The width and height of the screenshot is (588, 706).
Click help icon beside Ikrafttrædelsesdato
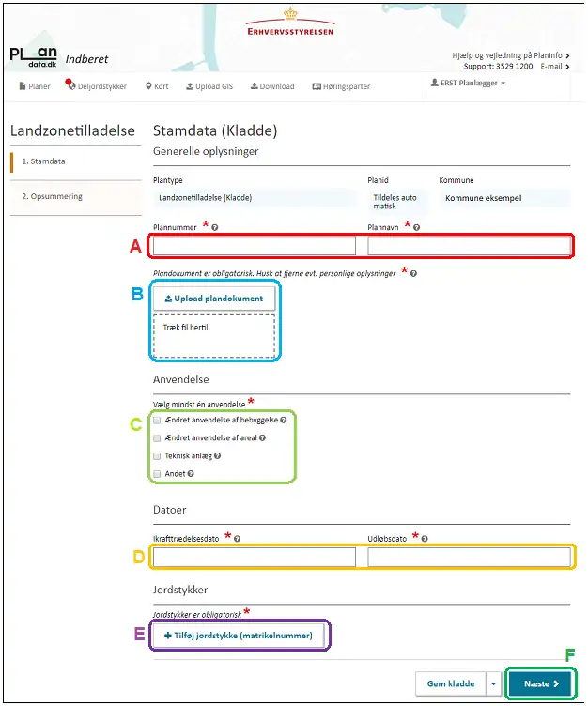tap(238, 539)
